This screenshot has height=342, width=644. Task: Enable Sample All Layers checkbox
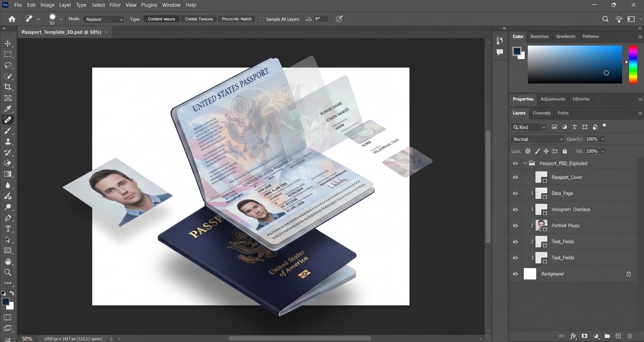pyautogui.click(x=262, y=19)
